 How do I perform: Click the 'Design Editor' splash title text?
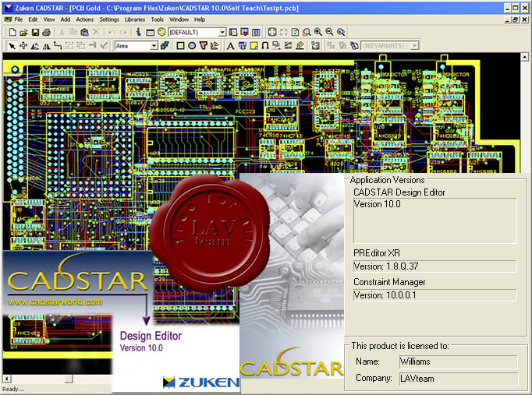151,336
